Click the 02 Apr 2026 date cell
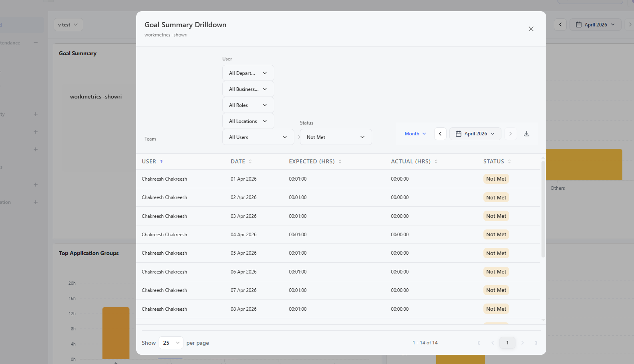The image size is (634, 364). tap(244, 197)
